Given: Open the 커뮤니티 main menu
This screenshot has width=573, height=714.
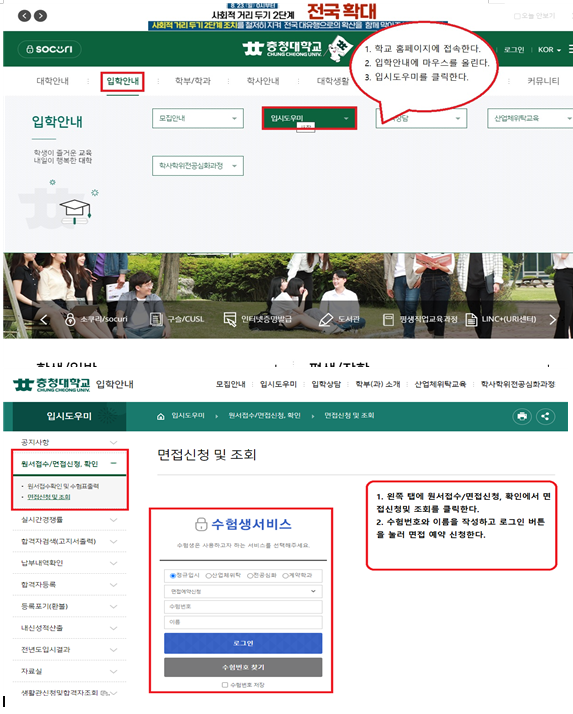Looking at the screenshot, I should pyautogui.click(x=543, y=81).
